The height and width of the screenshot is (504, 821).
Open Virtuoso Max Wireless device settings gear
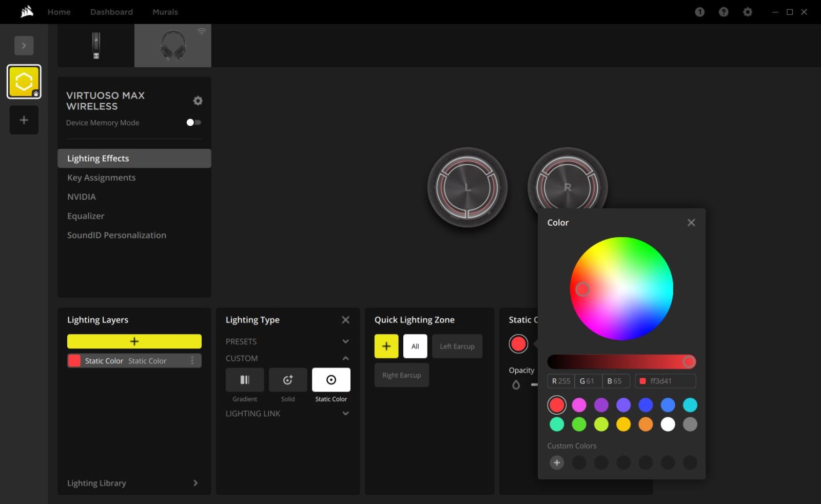[198, 101]
